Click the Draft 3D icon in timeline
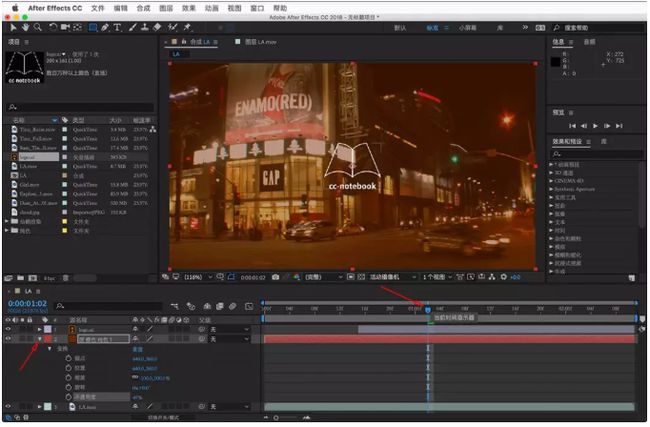Viewport: 650px width, 427px height. tap(191, 307)
